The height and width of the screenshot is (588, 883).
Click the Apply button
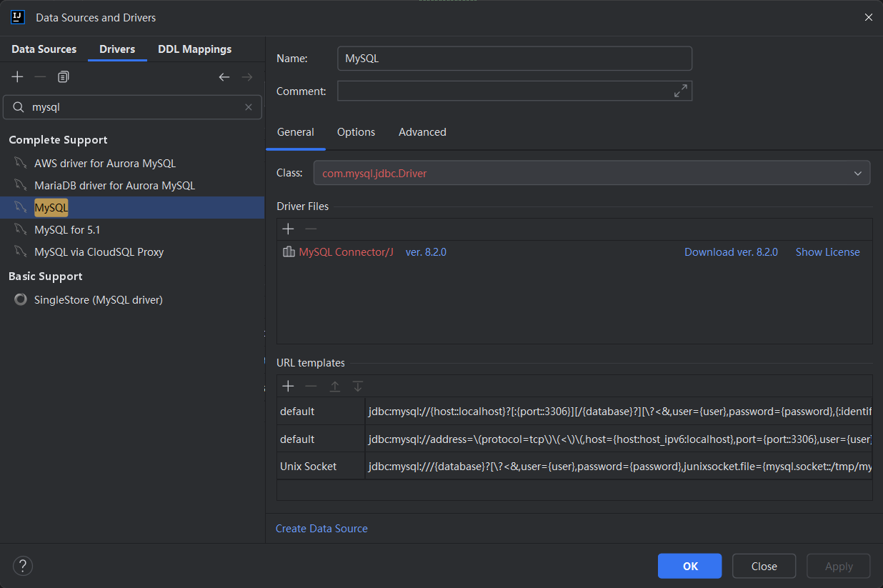[839, 566]
